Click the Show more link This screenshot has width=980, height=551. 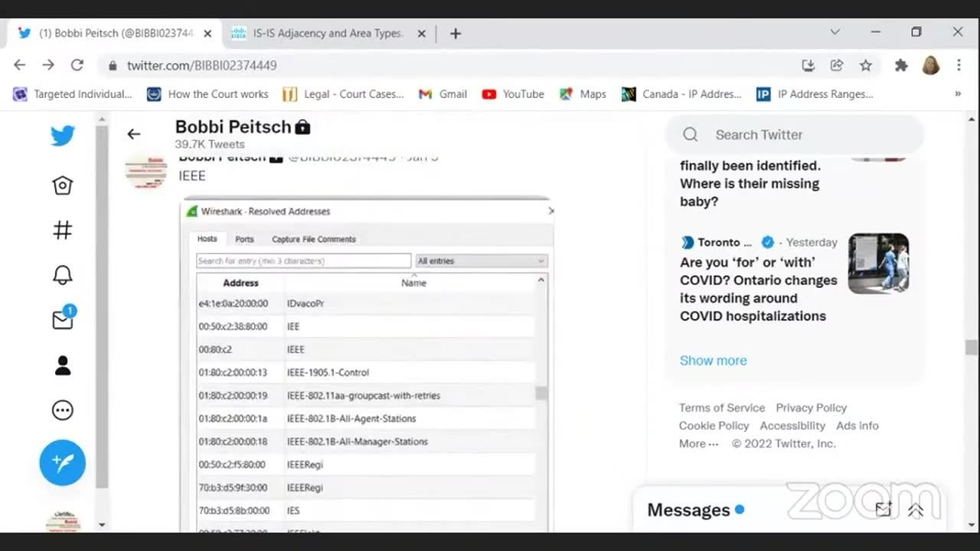pyautogui.click(x=713, y=360)
